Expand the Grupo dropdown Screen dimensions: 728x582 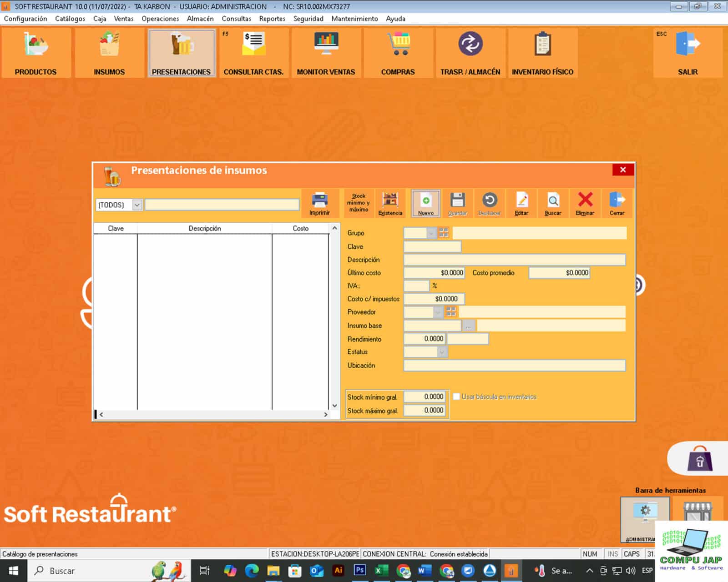click(x=431, y=233)
